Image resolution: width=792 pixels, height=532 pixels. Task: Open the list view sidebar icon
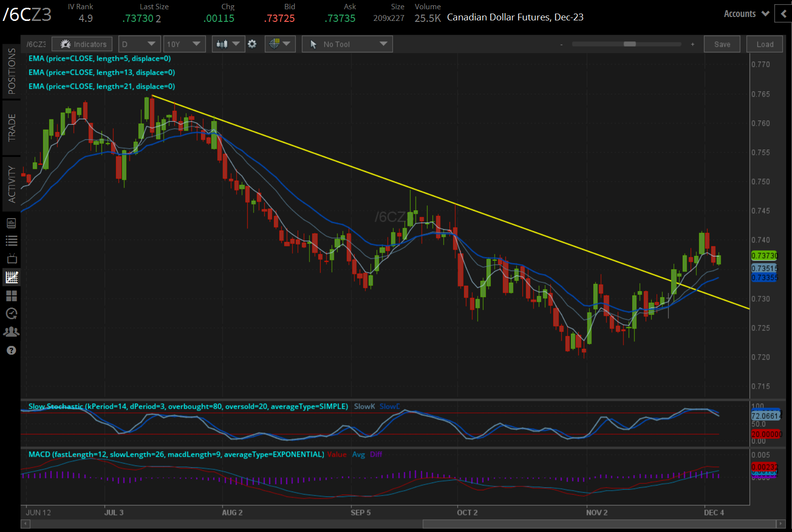(12, 240)
